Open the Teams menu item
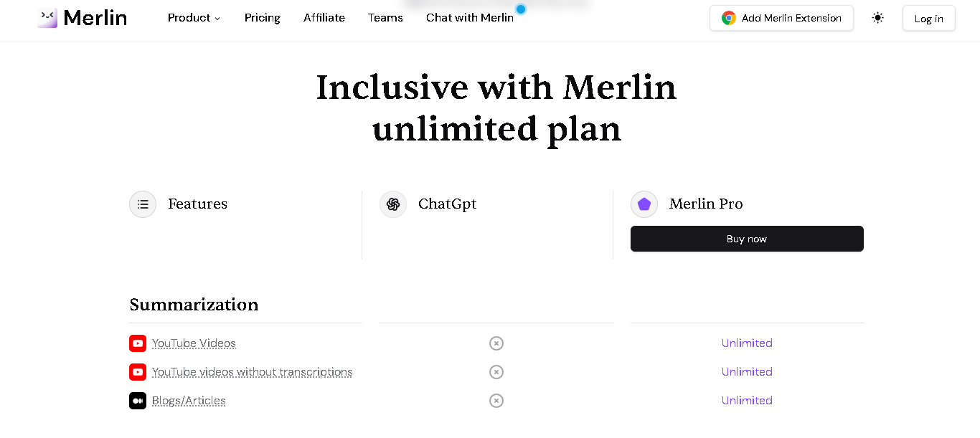 tap(385, 18)
